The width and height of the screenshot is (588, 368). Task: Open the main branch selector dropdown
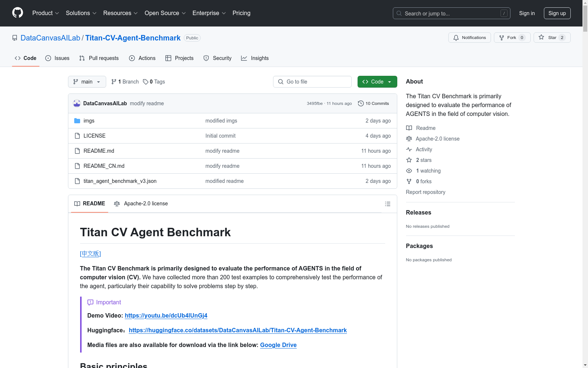(x=87, y=82)
